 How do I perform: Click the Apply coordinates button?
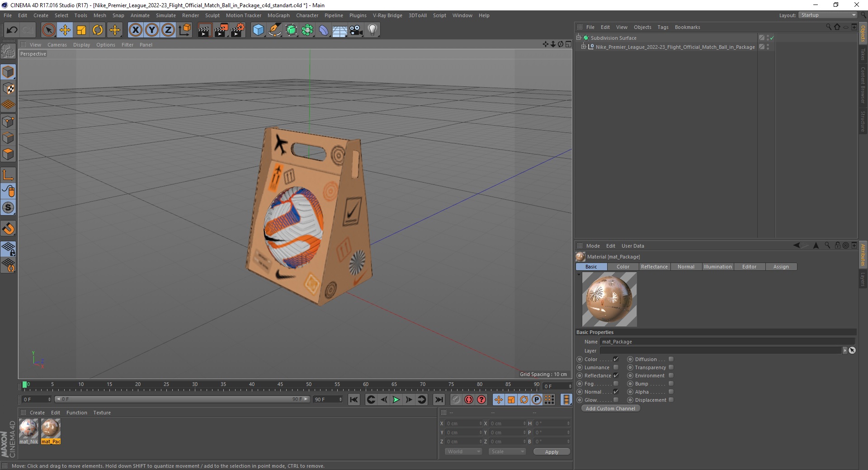552,452
